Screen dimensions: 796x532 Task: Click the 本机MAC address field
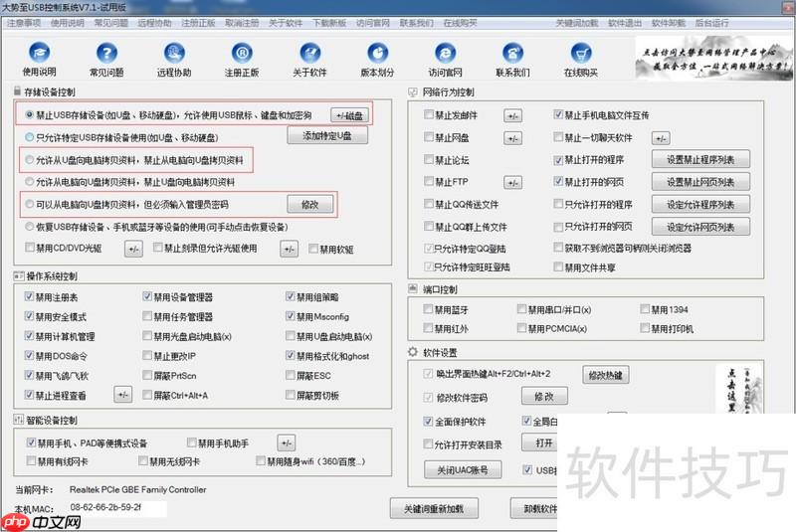coord(117,508)
